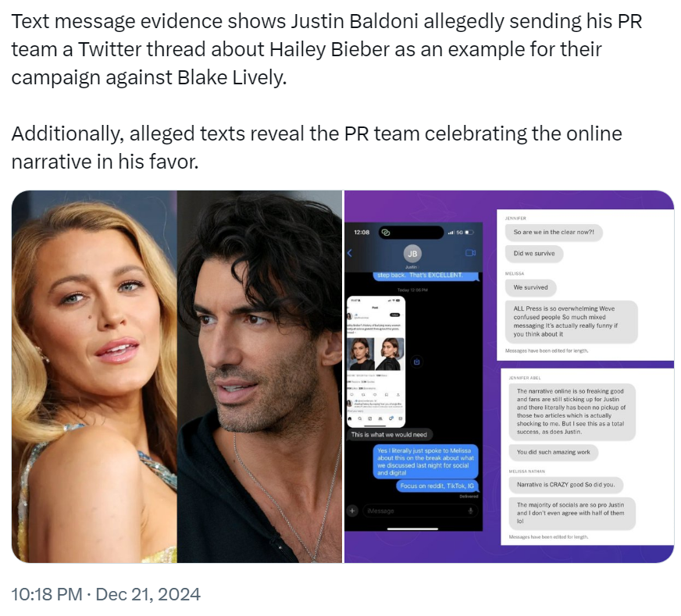Select the 'This is what we would need' bubble

click(389, 435)
